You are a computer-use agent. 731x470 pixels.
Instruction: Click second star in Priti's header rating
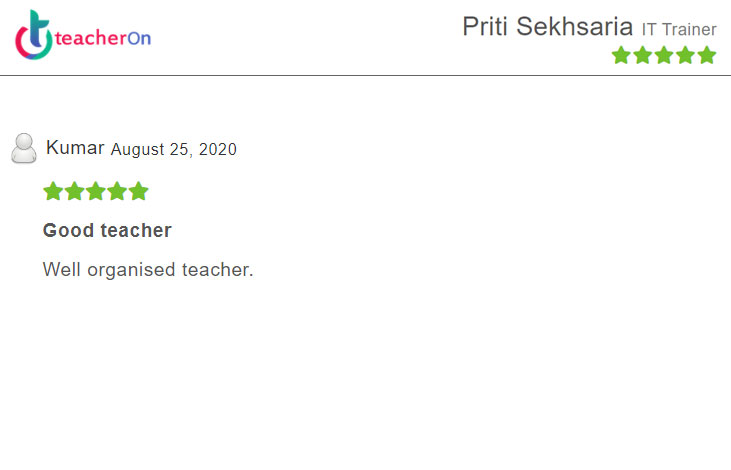point(643,55)
